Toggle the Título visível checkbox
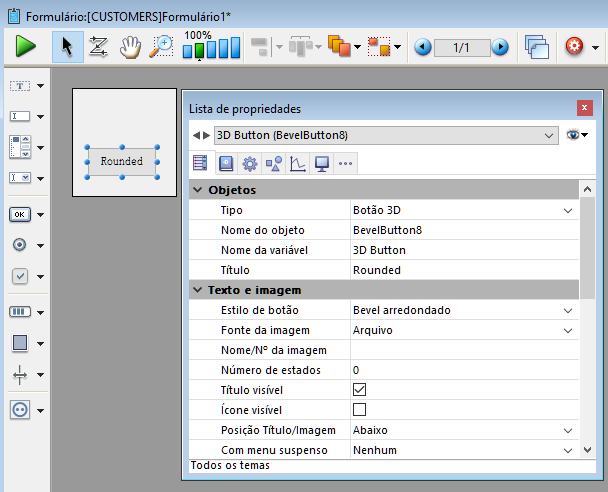This screenshot has height=492, width=608. click(360, 389)
